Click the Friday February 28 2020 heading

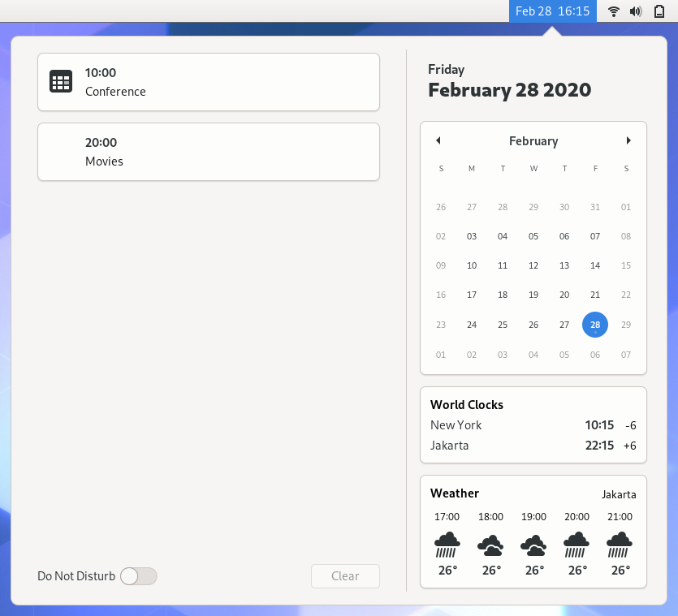pos(509,81)
